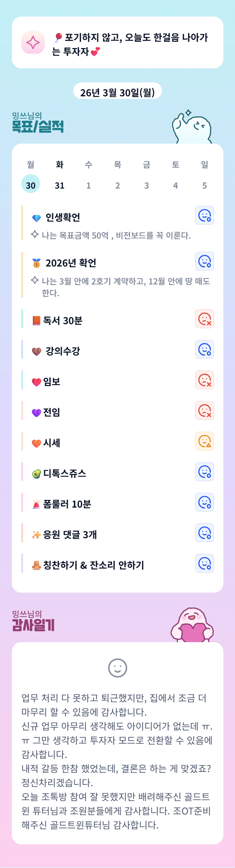Click the red failed-face icon for 임보
Viewport: 235px width, 868px height.
tap(204, 380)
